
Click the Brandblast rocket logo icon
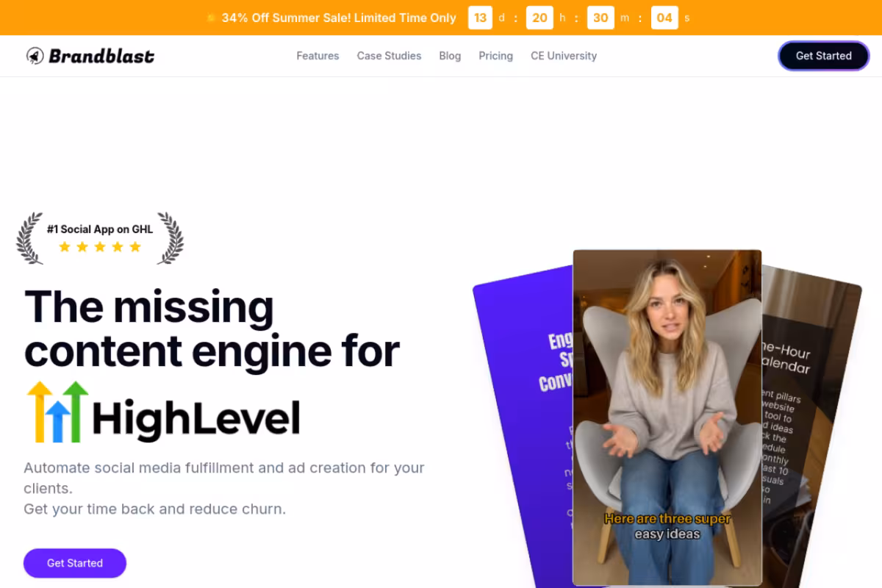tap(35, 56)
